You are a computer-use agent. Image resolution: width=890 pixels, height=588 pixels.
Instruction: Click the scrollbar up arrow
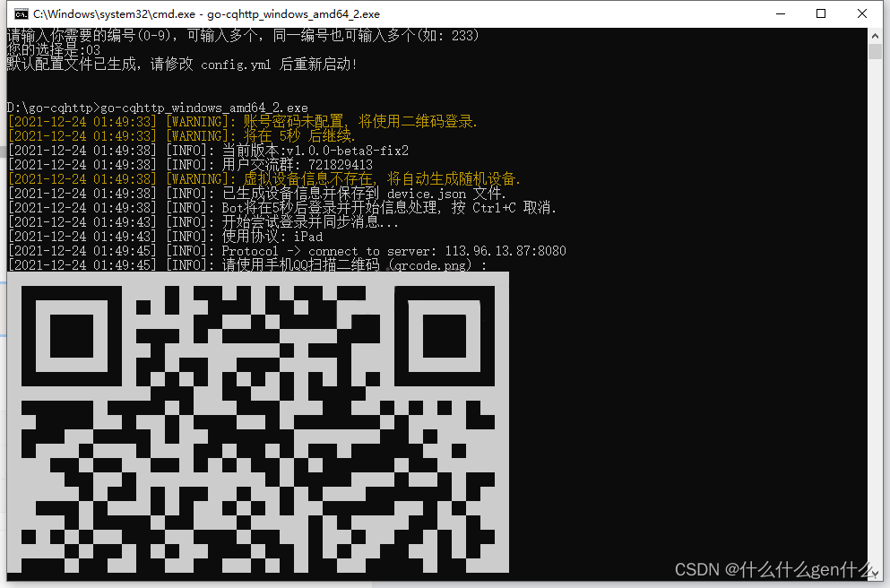[x=875, y=35]
